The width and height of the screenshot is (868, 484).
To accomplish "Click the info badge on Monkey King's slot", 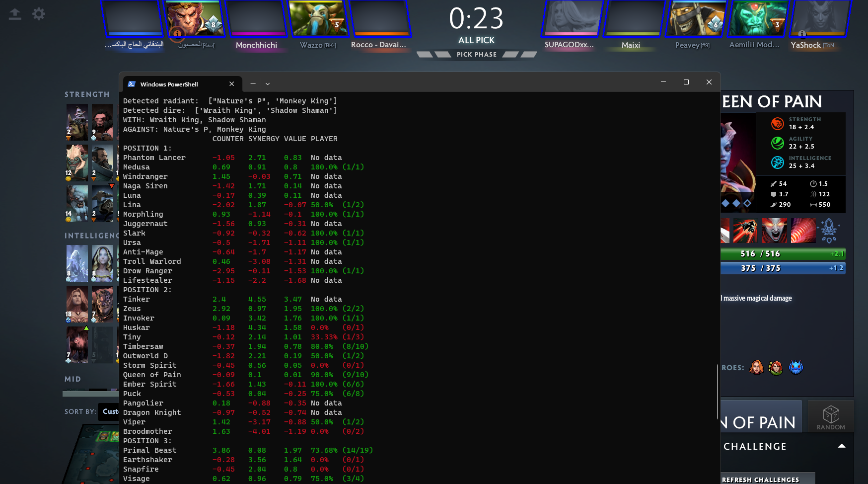I will pyautogui.click(x=177, y=34).
